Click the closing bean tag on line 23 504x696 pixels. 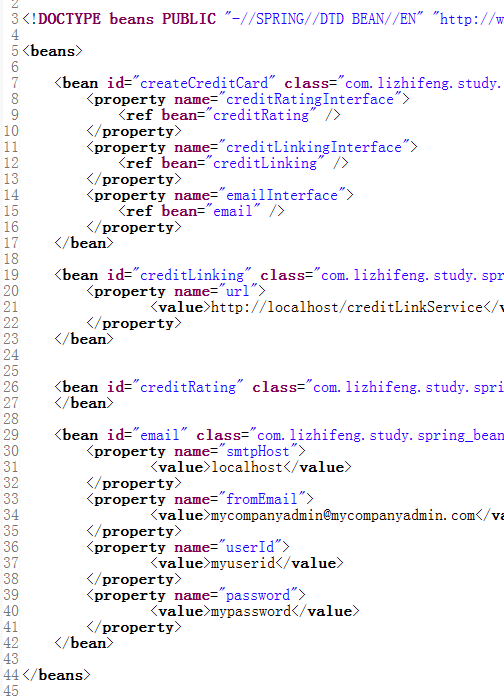84,339
